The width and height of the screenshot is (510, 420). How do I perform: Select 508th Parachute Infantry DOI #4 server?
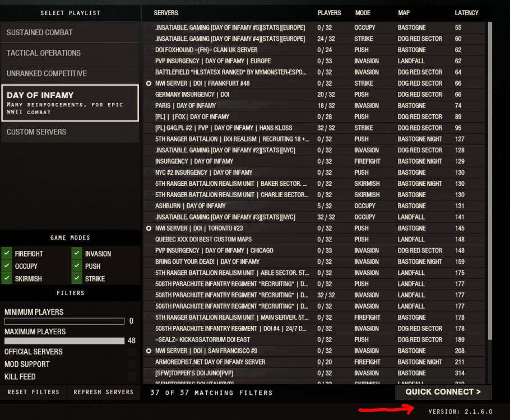[314, 329]
